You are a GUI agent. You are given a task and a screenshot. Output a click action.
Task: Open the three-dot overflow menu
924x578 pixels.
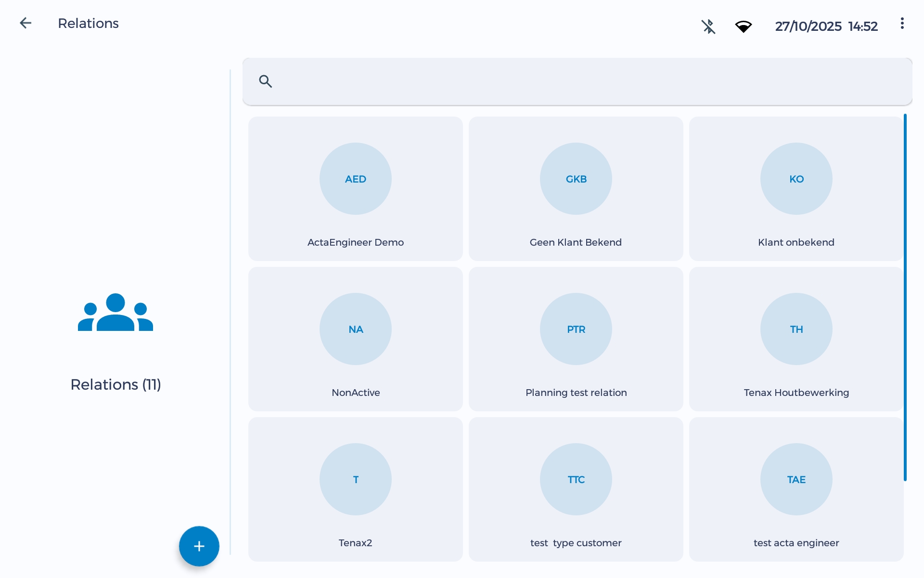(902, 24)
